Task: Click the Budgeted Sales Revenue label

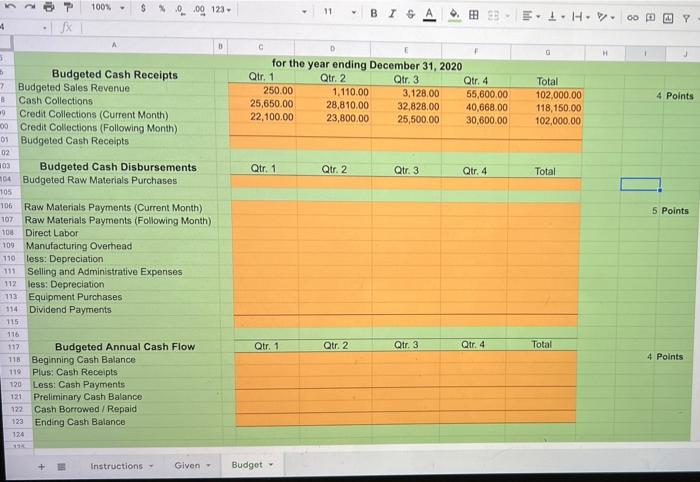Action: coord(74,88)
